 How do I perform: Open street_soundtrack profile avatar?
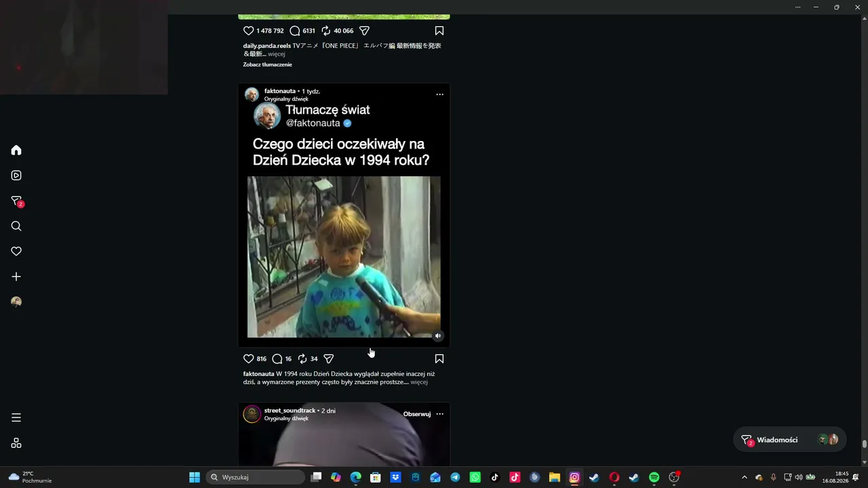252,414
